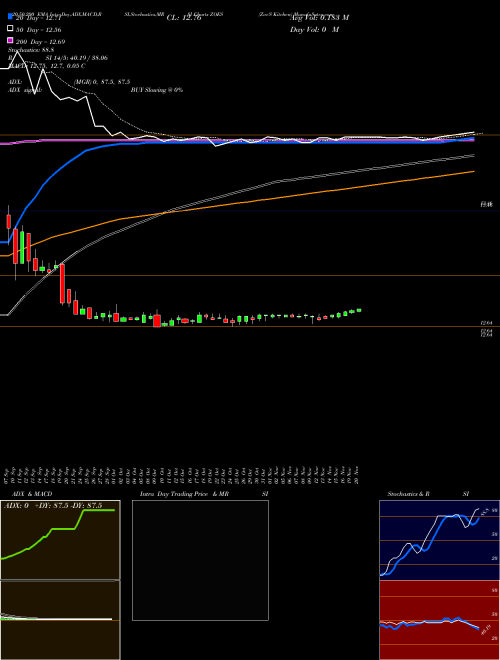Click the 'SI 14/3: 40.19 / 38.06' readout
The height and width of the screenshot is (660, 500).
(x=76, y=58)
